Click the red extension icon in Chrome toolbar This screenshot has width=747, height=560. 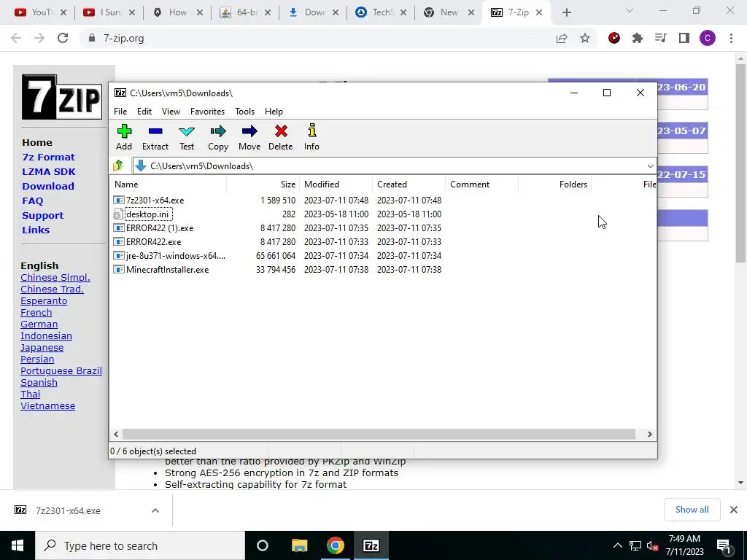coord(614,38)
